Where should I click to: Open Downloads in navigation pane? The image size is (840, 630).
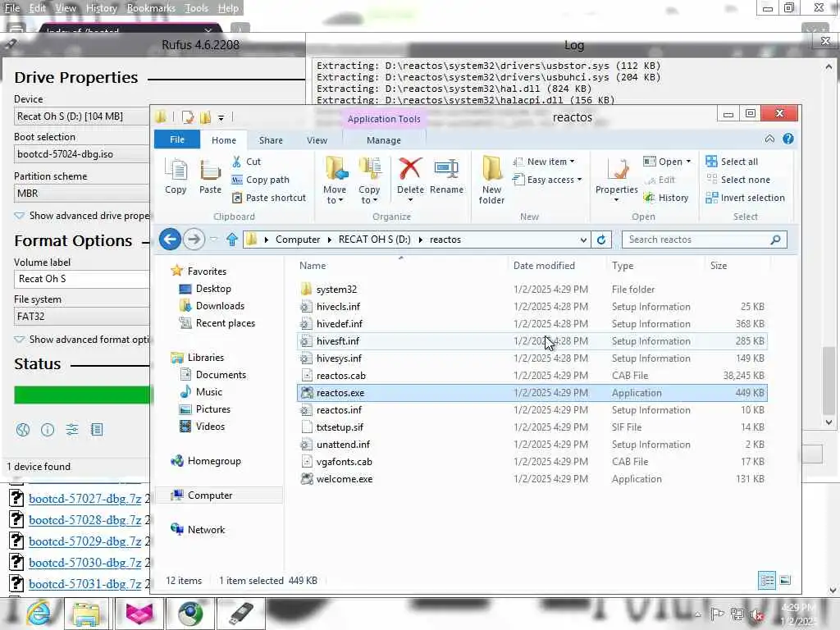212,306
